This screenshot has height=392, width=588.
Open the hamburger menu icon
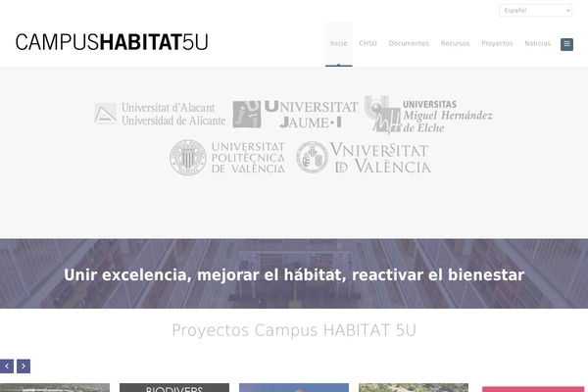[x=566, y=44]
